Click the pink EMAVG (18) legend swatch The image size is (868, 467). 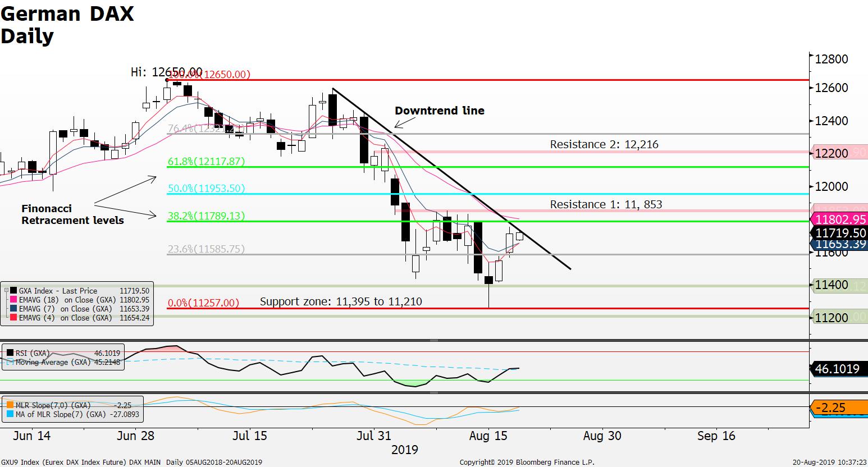(13, 300)
